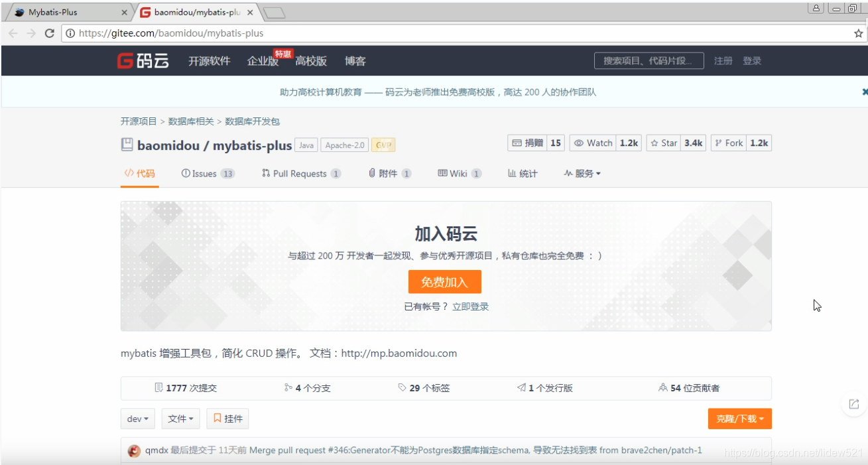Close the baomidou/mybatis-plus browser tab

pyautogui.click(x=249, y=13)
